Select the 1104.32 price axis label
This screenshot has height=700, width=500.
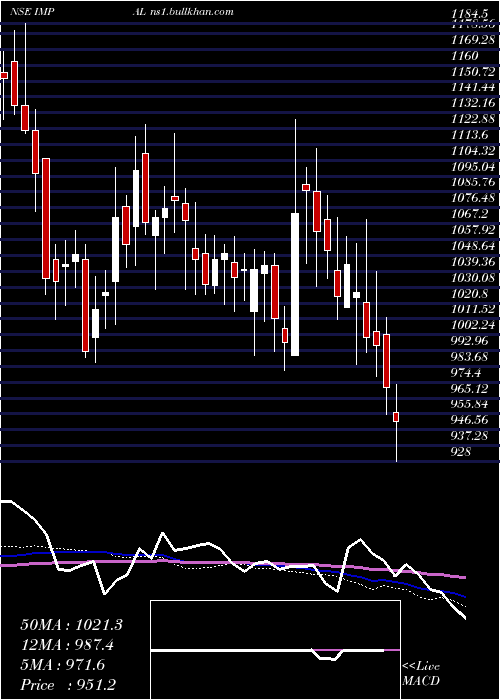(x=473, y=151)
